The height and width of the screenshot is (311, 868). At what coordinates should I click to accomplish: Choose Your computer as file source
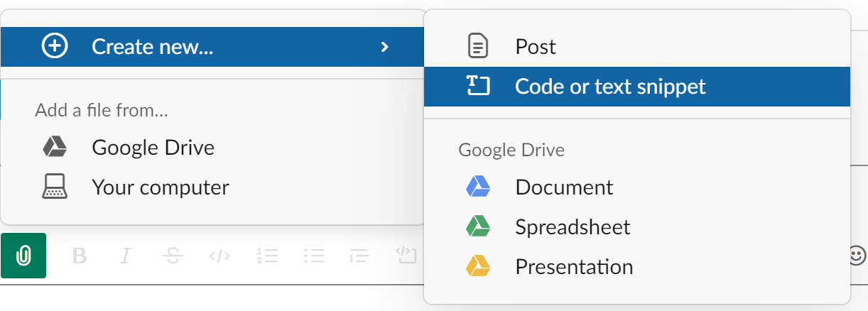[x=160, y=187]
